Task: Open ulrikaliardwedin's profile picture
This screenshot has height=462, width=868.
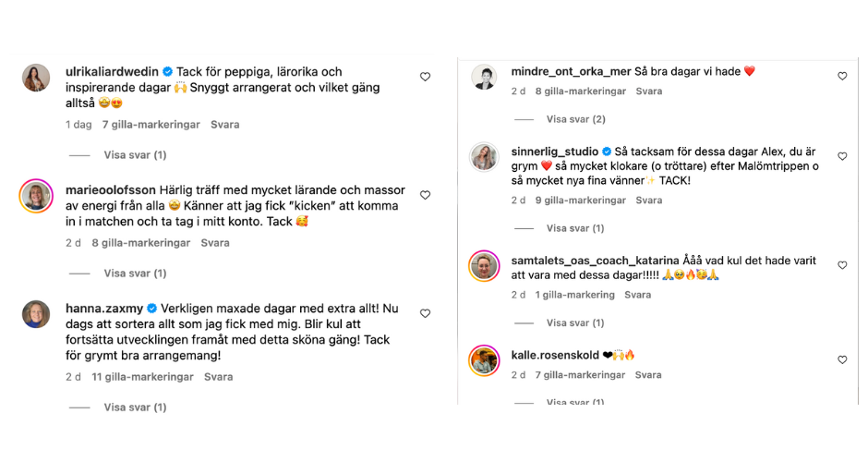Action: (36, 78)
